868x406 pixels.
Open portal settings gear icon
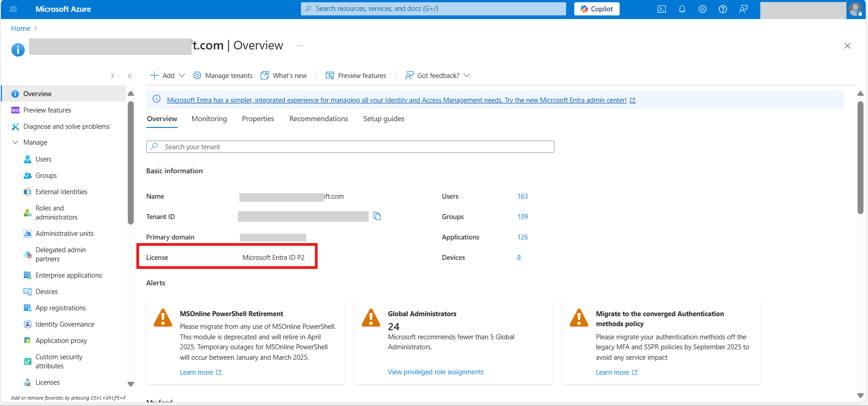point(703,9)
